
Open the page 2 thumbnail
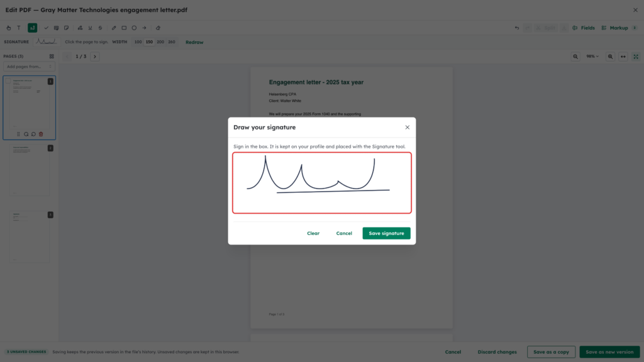29,170
